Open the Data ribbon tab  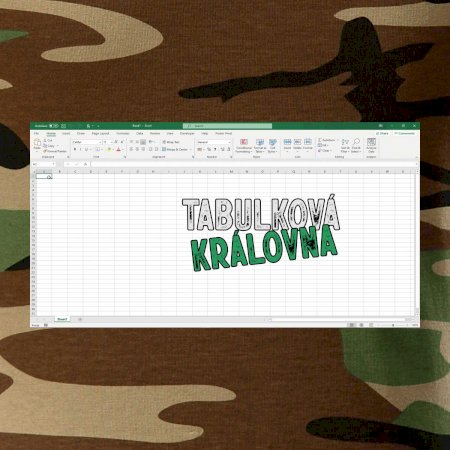(x=140, y=133)
